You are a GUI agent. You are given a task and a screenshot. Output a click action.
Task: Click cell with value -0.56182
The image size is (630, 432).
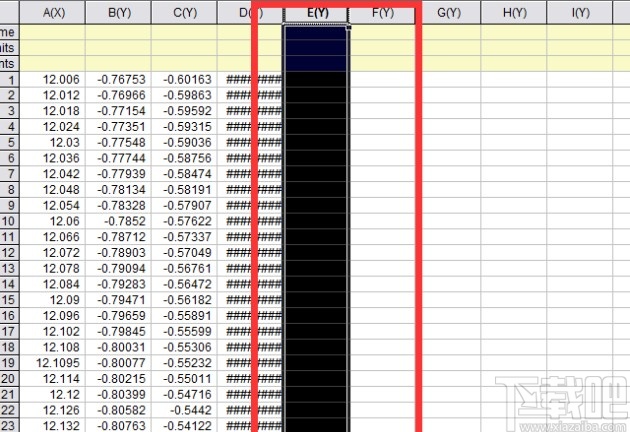pos(184,300)
